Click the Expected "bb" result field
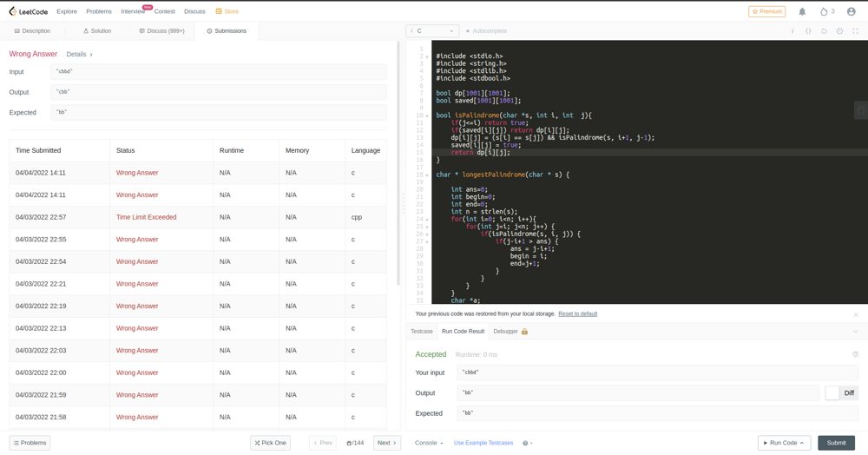 pyautogui.click(x=658, y=413)
